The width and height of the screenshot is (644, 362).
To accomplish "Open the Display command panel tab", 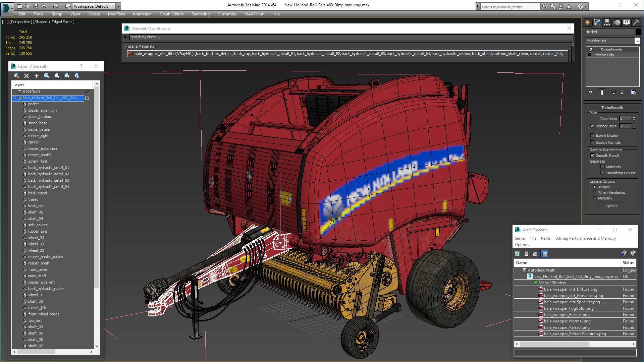I will (627, 22).
